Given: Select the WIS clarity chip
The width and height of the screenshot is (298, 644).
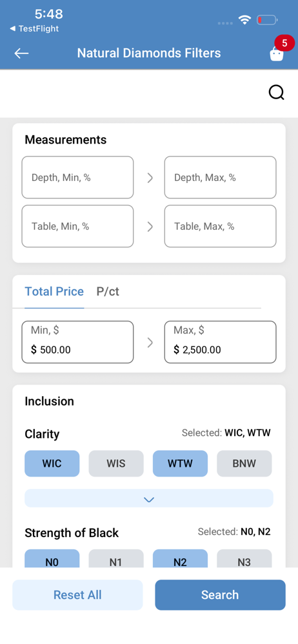Looking at the screenshot, I should click(116, 464).
